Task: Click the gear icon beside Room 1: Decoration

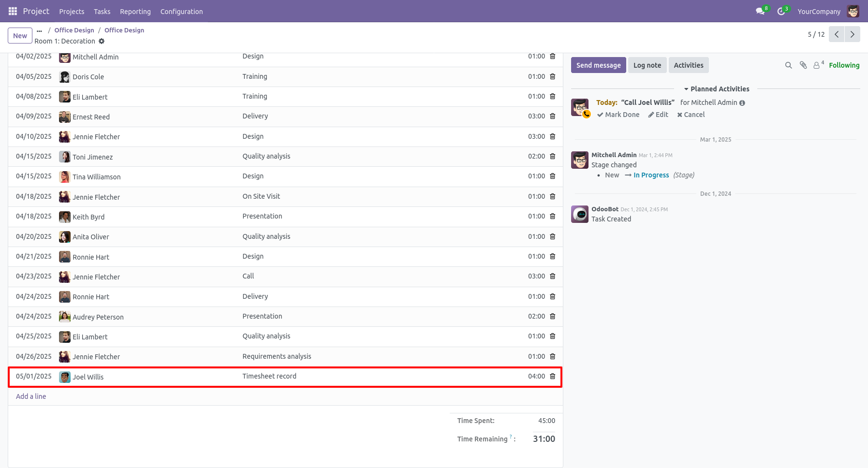Action: tap(102, 41)
